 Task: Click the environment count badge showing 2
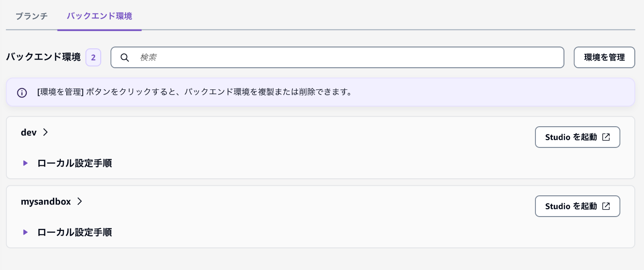(x=93, y=58)
